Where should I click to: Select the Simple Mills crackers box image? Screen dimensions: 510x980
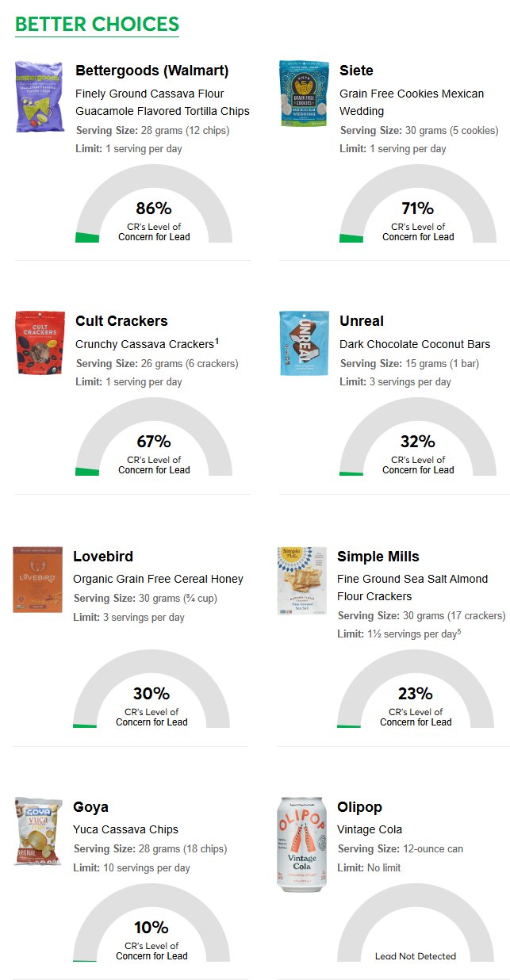[301, 581]
